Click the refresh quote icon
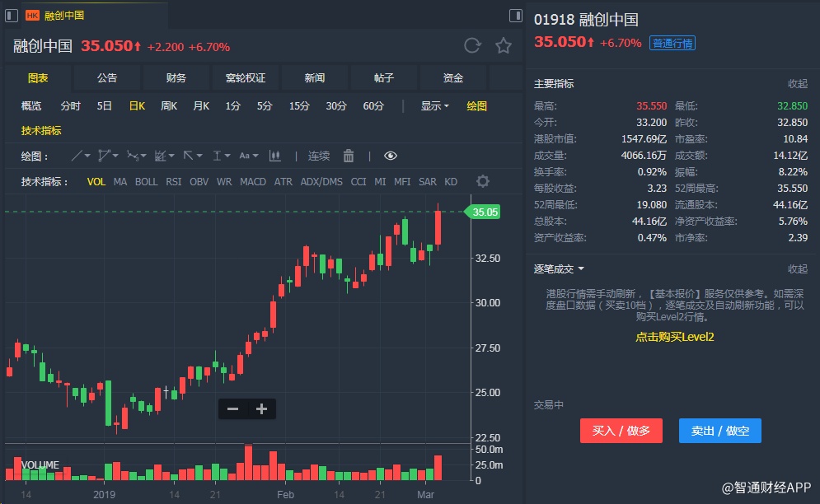 pos(472,46)
